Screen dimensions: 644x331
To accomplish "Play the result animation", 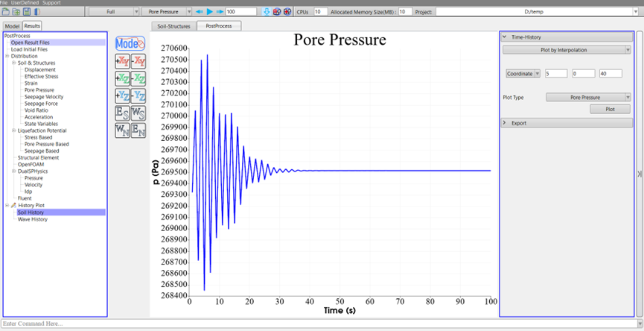I will pyautogui.click(x=210, y=12).
